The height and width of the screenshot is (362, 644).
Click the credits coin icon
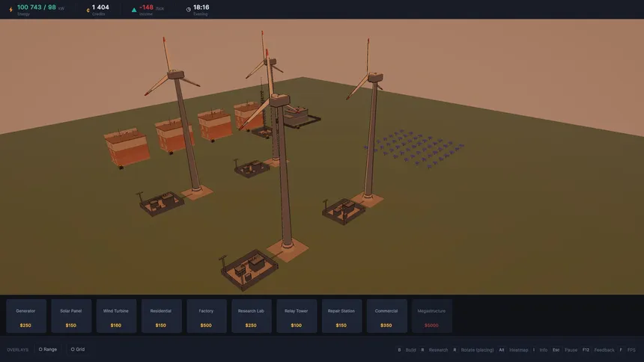pos(88,10)
